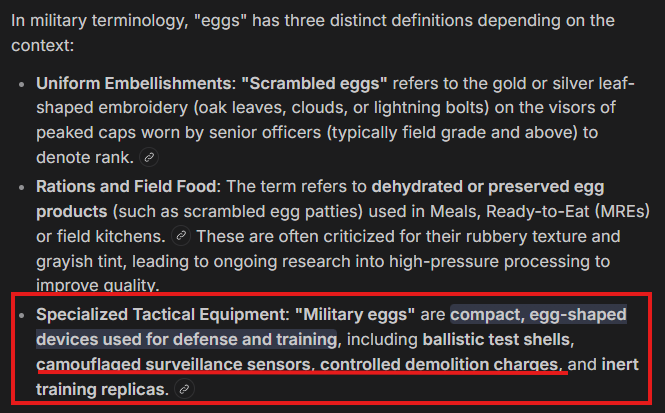The height and width of the screenshot is (413, 665).
Task: Click the "Uniform Embellishments" bold heading
Action: pyautogui.click(x=136, y=84)
